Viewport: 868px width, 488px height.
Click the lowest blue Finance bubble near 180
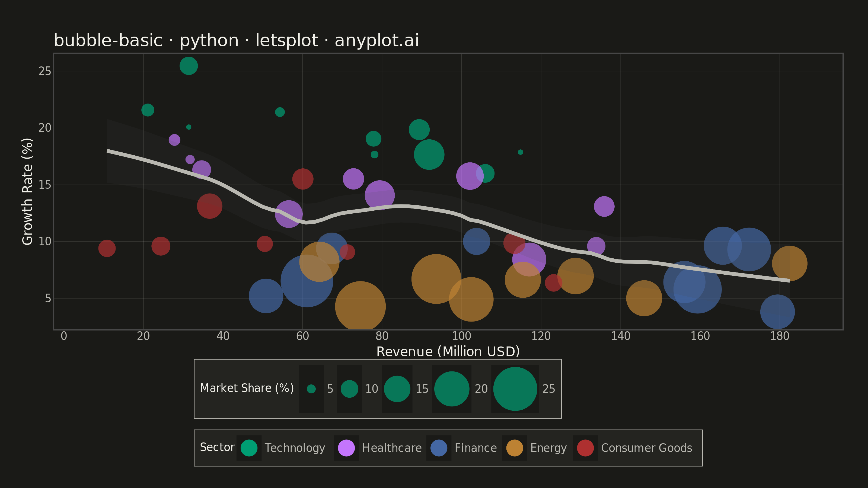coord(777,312)
